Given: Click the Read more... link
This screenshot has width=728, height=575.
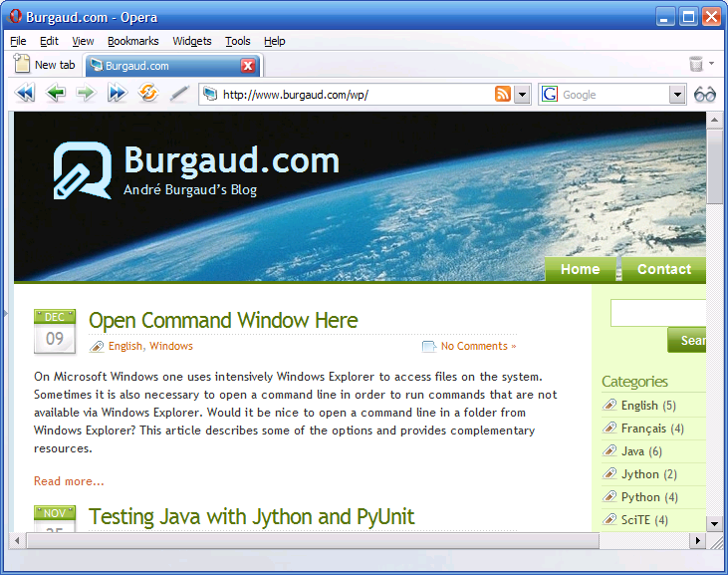Looking at the screenshot, I should click(x=69, y=481).
